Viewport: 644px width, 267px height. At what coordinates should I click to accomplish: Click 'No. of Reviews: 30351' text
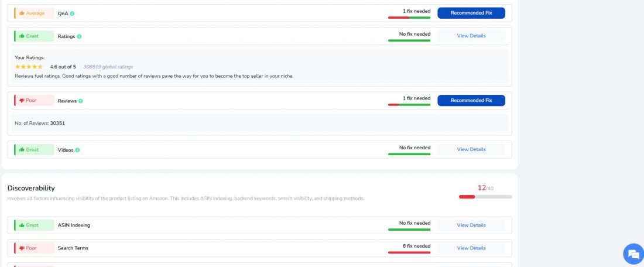click(x=40, y=123)
